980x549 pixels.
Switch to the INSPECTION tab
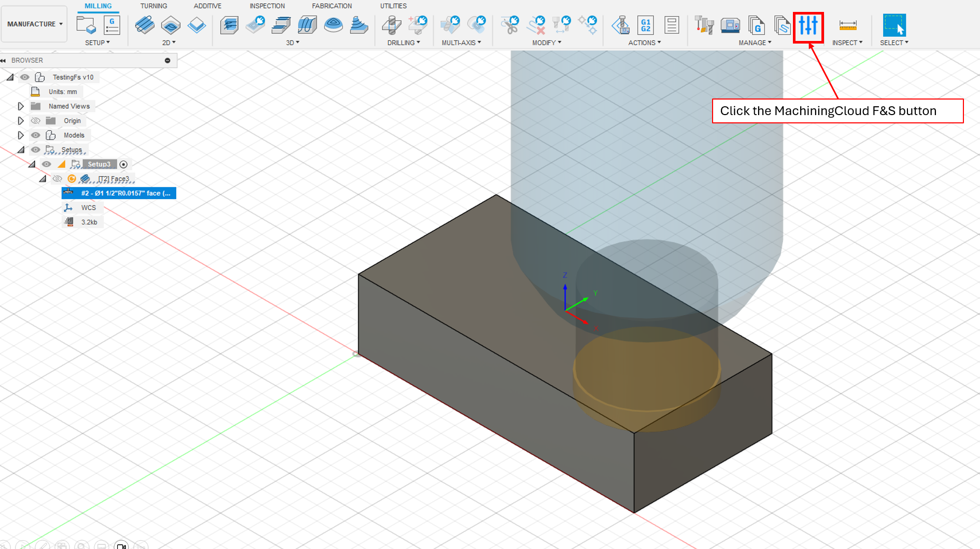tap(267, 6)
